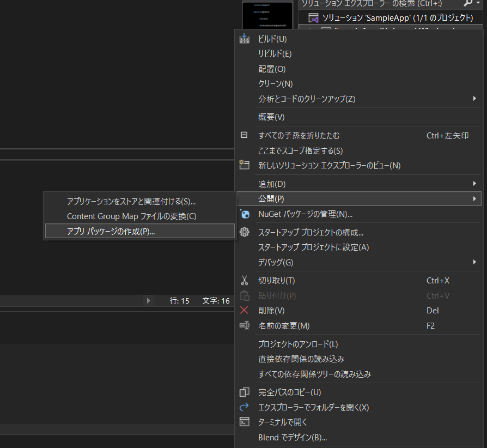Select Content Group Map ファイルの変換(C)
Image resolution: width=487 pixels, height=448 pixels.
point(140,216)
